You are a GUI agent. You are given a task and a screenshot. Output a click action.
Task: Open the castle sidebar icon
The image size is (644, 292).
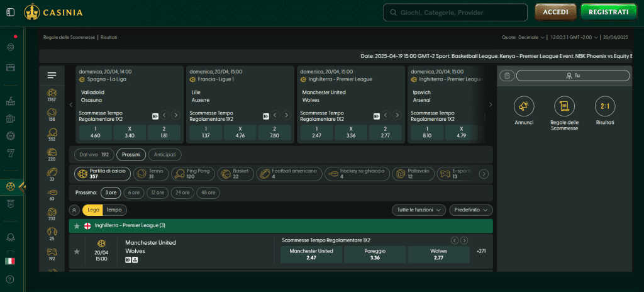(x=11, y=101)
